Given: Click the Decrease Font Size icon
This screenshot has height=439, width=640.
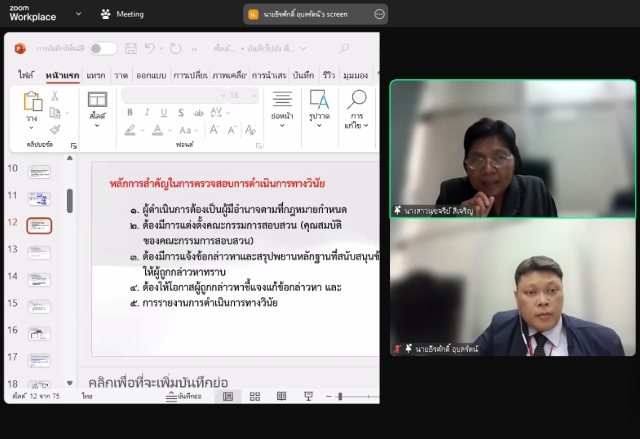Looking at the screenshot, I should pyautogui.click(x=232, y=130).
